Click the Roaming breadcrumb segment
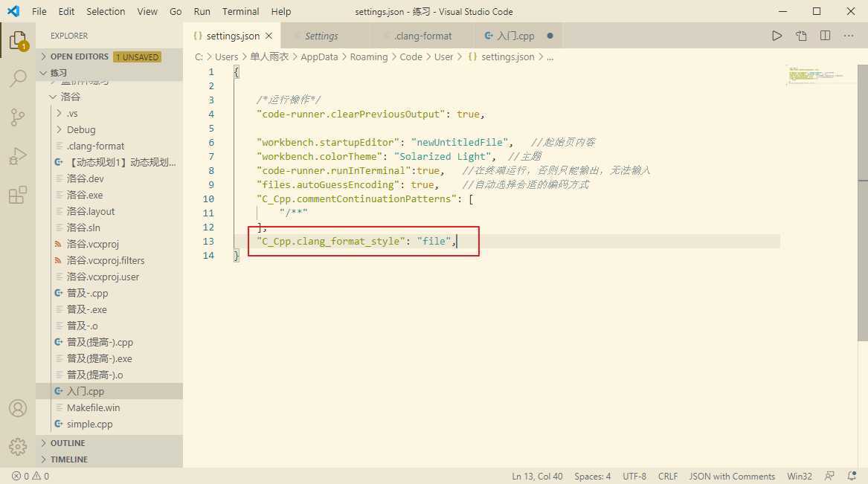Image resolution: width=868 pixels, height=484 pixels. [x=369, y=57]
